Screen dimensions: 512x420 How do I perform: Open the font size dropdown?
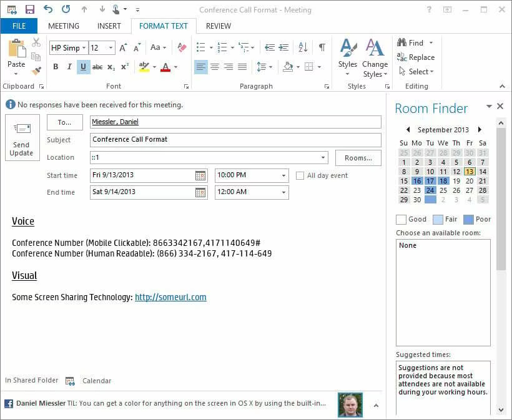[x=111, y=48]
